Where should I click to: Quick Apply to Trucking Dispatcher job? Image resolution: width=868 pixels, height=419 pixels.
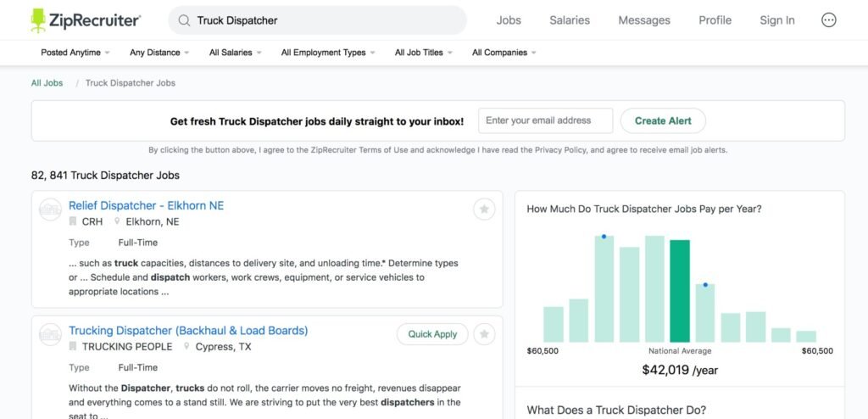click(432, 334)
